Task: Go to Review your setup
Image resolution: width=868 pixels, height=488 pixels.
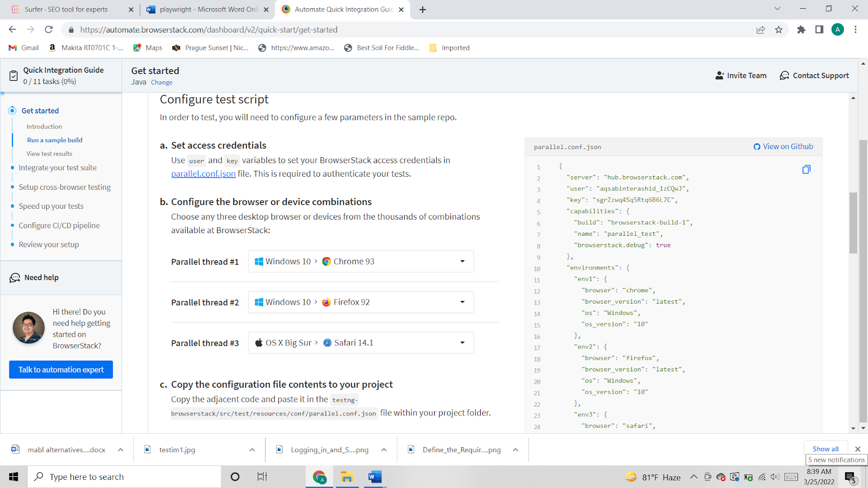Action: click(x=49, y=245)
